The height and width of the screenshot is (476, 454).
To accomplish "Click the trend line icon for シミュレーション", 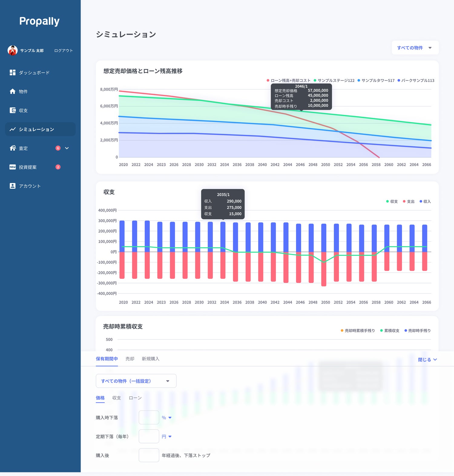I will coord(12,129).
